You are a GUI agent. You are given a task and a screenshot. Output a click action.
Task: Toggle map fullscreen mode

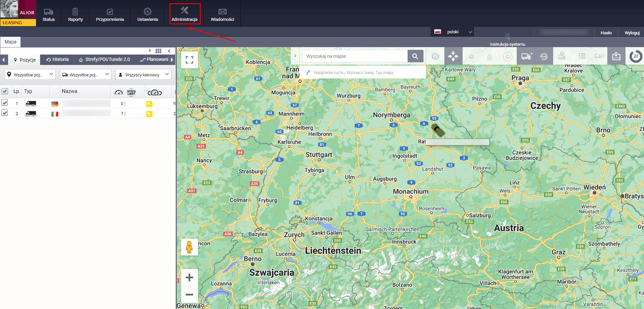pos(190,60)
